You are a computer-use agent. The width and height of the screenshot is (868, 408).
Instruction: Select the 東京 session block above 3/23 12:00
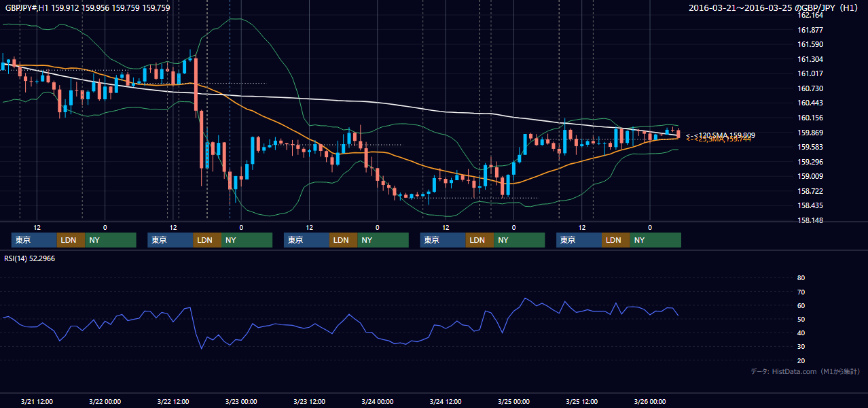coord(306,240)
